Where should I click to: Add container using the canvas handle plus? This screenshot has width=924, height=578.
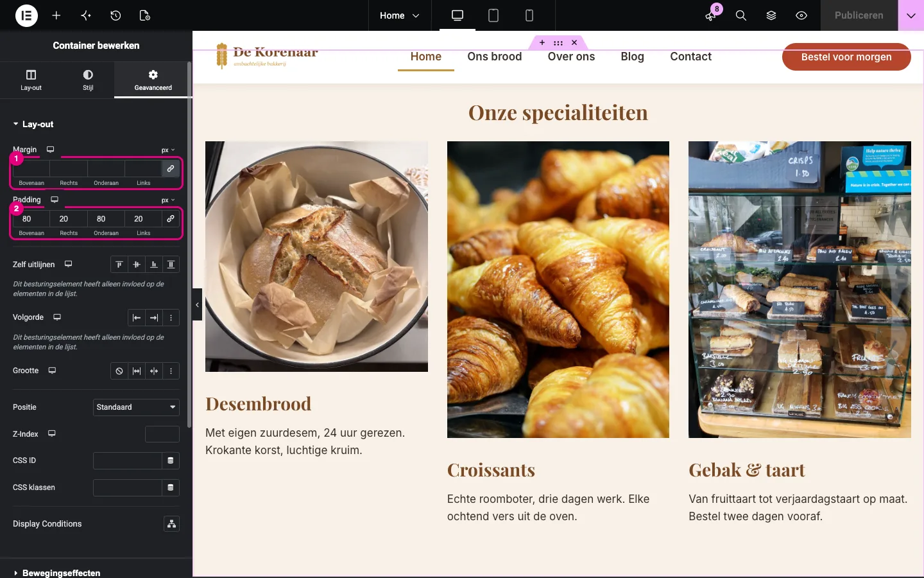click(542, 42)
